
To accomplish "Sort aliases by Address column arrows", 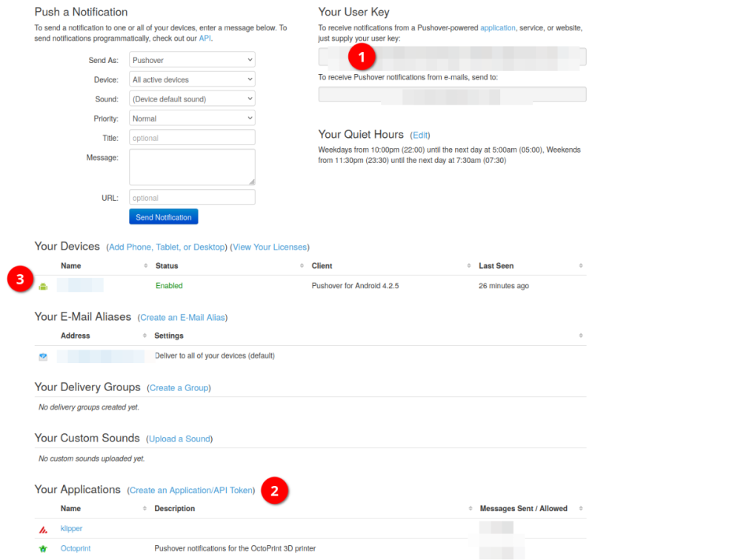I will coord(144,336).
